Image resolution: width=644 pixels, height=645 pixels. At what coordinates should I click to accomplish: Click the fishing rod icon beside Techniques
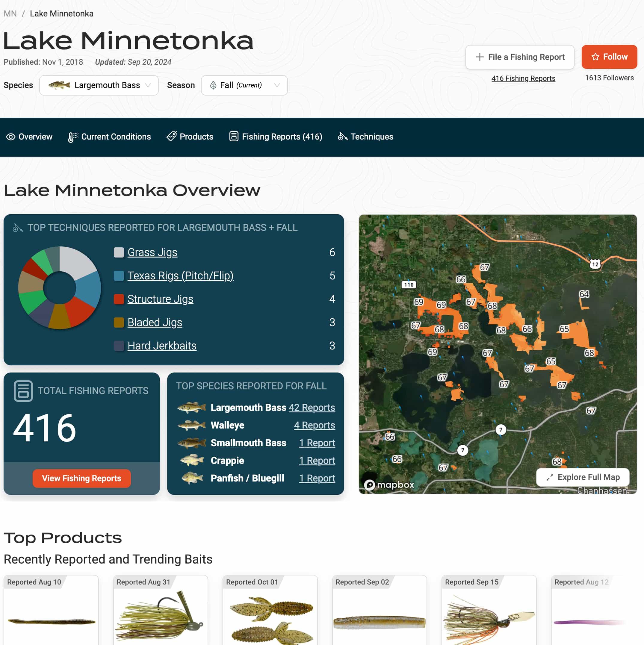pos(342,137)
